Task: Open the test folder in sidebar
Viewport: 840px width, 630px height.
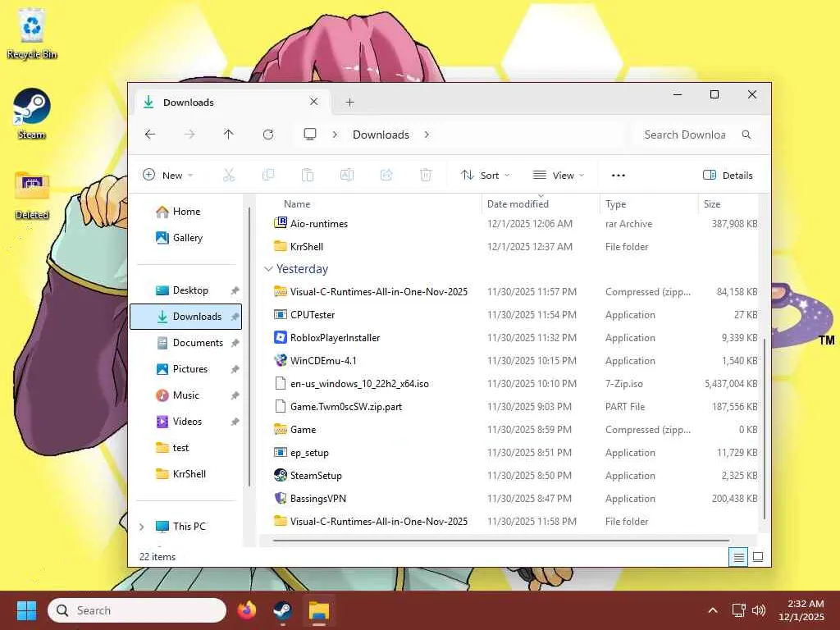Action: coord(185,448)
